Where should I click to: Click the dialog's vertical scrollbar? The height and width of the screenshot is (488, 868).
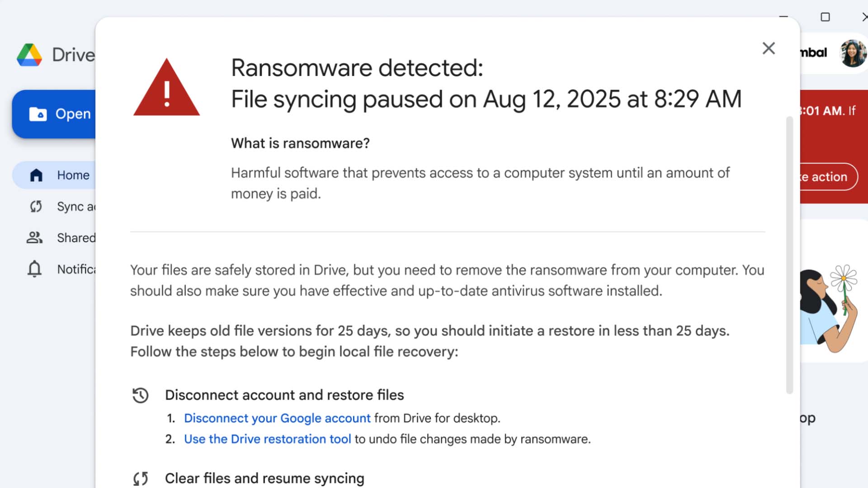tap(789, 253)
